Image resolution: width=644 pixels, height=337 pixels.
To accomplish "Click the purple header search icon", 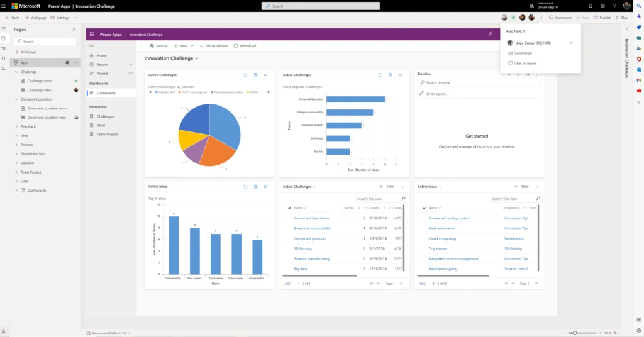I will click(x=491, y=35).
